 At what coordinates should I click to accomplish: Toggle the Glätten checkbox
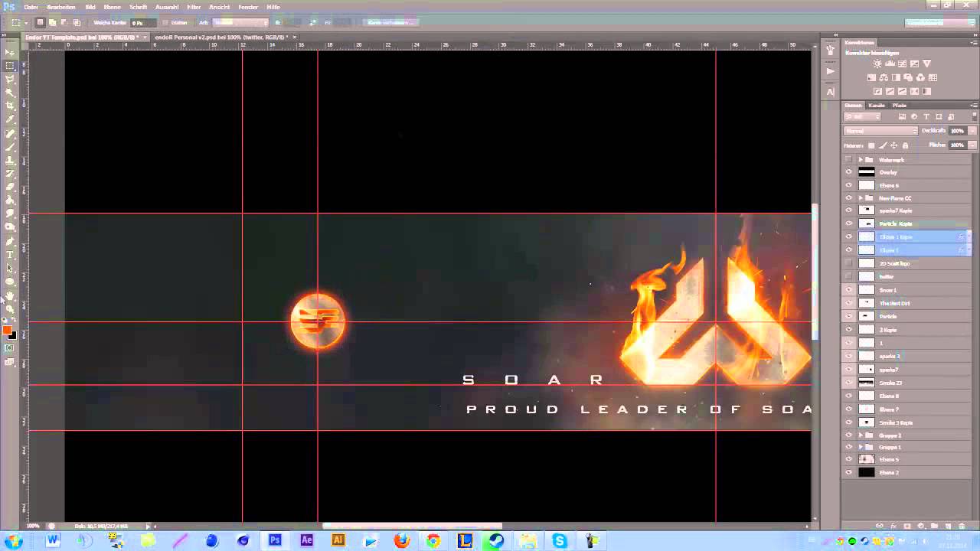pos(165,23)
